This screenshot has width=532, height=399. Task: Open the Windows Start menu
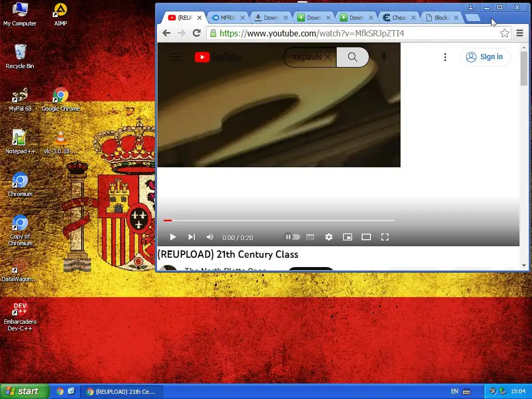[x=24, y=392]
